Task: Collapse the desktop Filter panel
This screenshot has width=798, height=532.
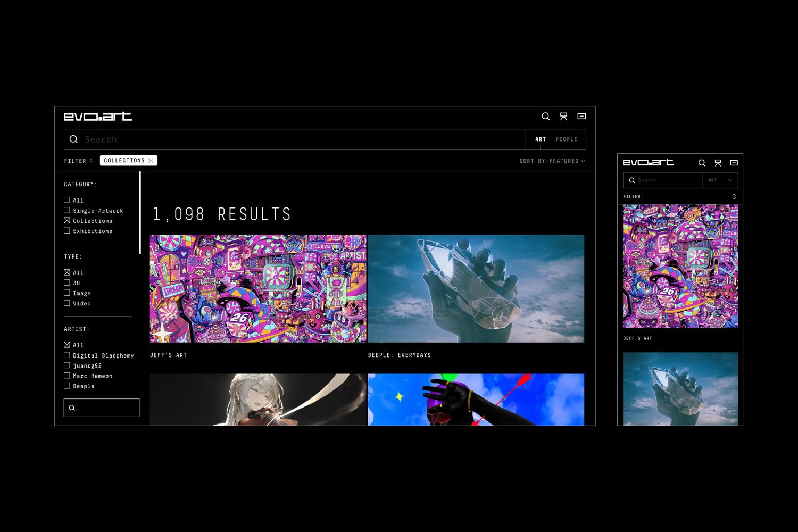Action: pos(78,161)
